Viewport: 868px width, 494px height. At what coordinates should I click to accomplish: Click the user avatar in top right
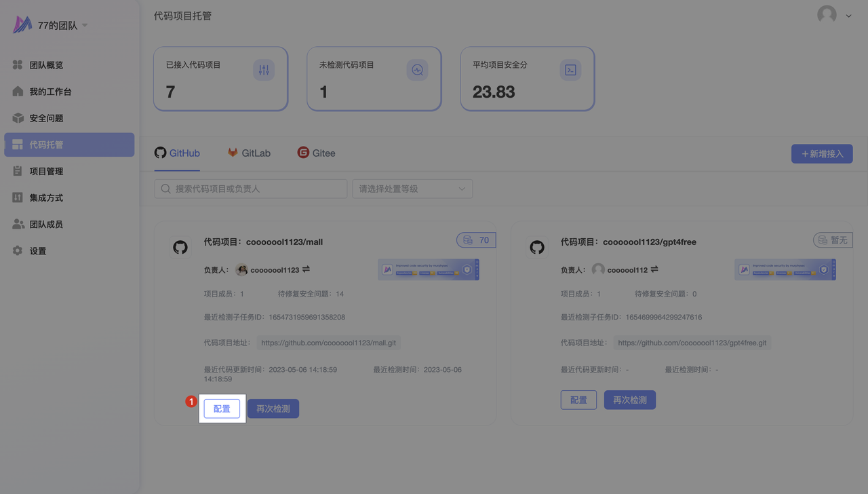point(827,15)
